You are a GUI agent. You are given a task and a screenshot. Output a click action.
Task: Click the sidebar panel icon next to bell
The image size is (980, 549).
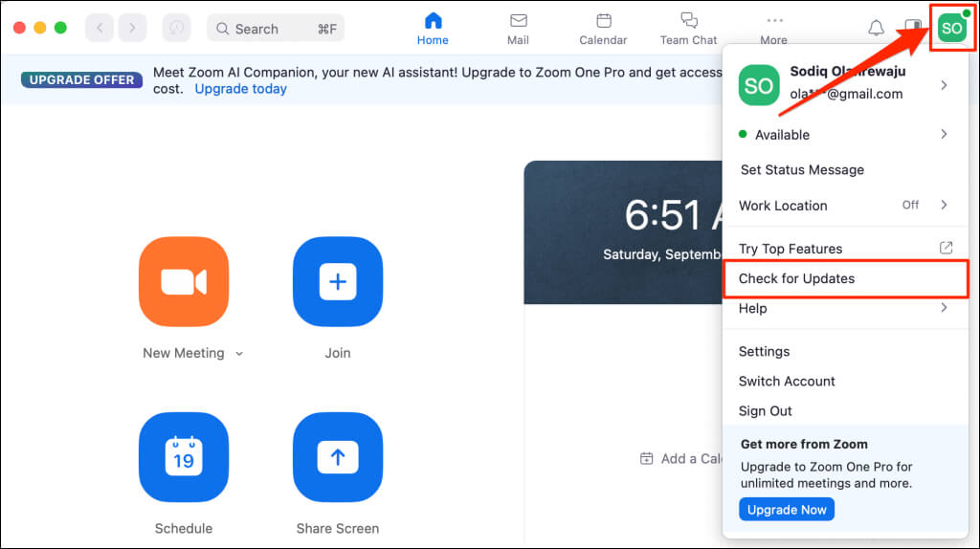click(x=913, y=28)
